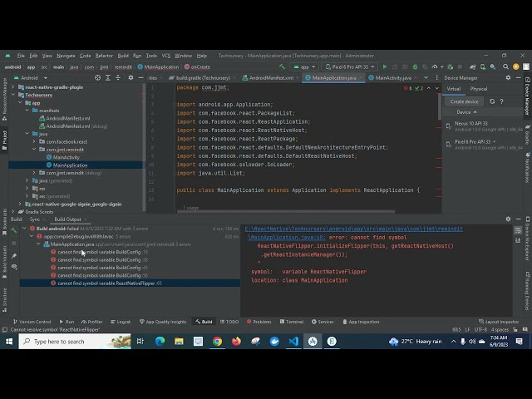Run the app with green play button
The image size is (532, 399).
click(x=385, y=66)
